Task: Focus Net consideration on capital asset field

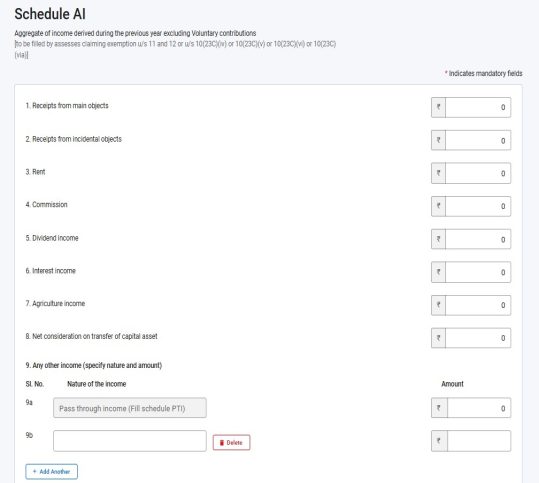Action: [478, 338]
